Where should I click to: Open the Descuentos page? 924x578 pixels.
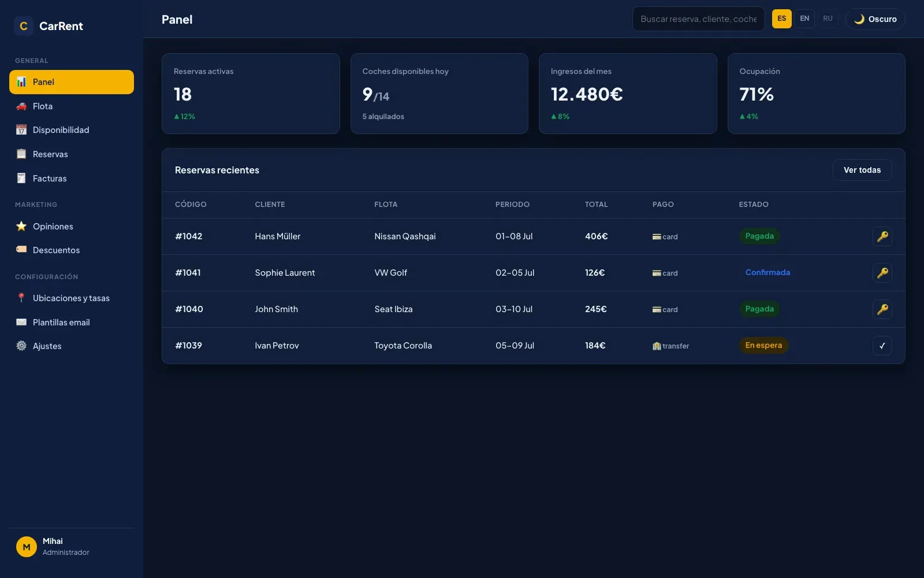(72, 250)
